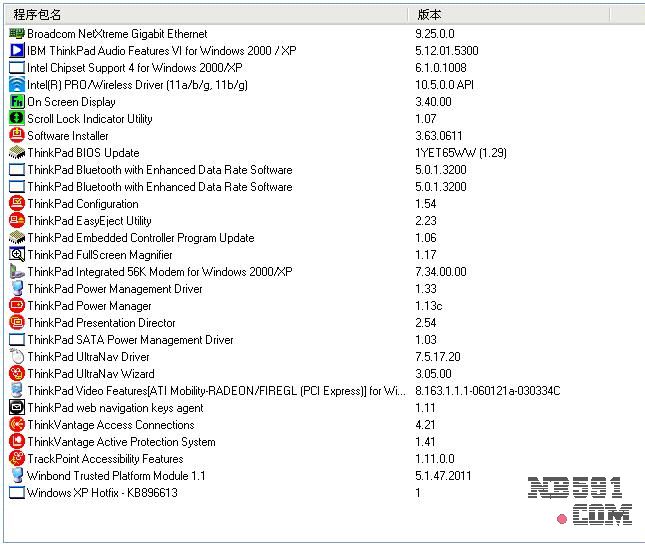Select the Intel PRO/Wireless Driver icon

click(x=17, y=85)
